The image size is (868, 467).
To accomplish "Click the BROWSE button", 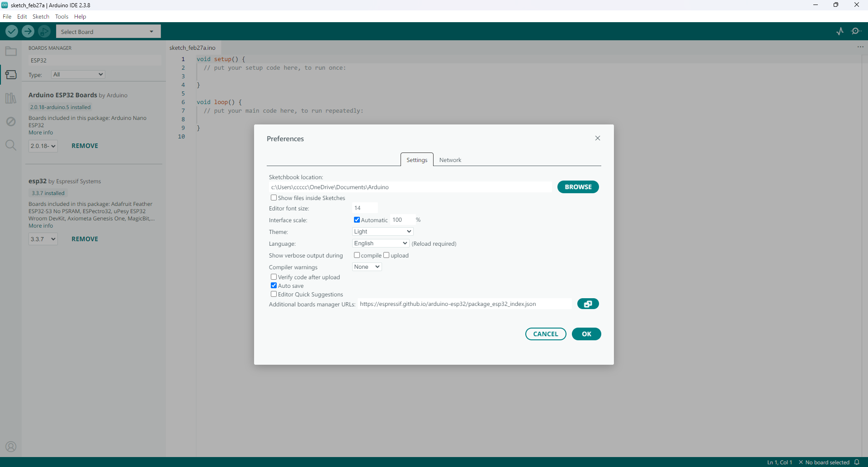I will tap(578, 187).
